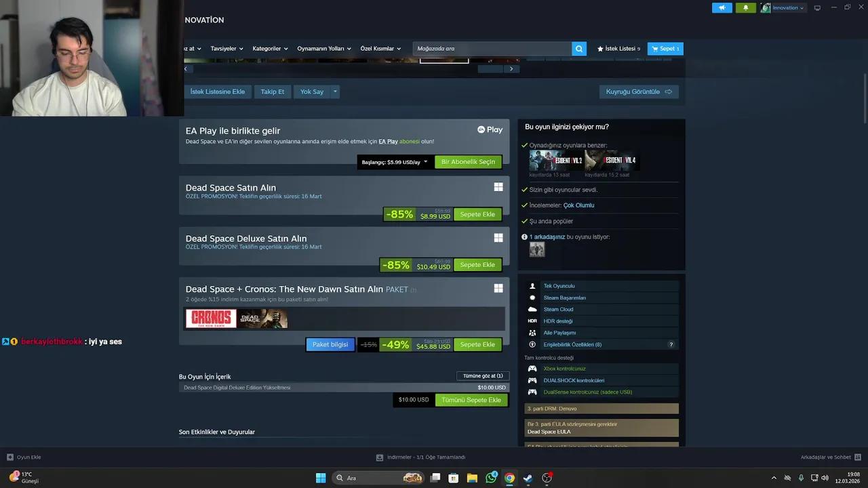Click the magnifier search button in store bar
Screen dimensions: 868x488
click(579, 49)
